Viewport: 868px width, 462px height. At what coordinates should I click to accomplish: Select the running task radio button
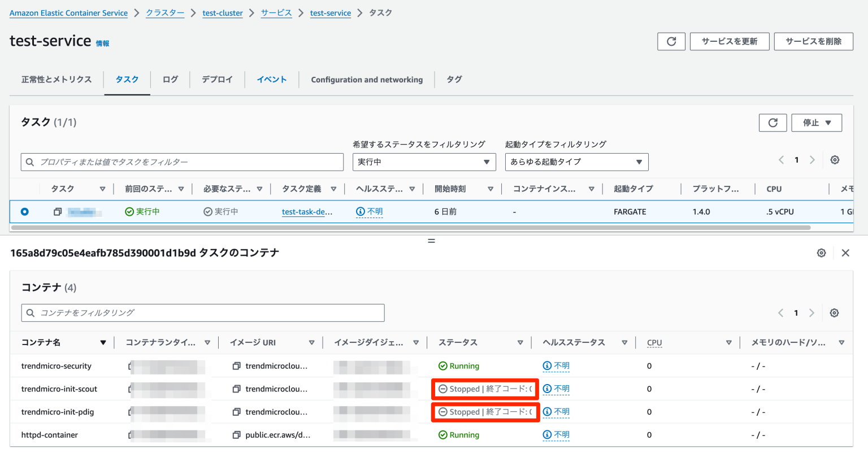click(x=24, y=212)
